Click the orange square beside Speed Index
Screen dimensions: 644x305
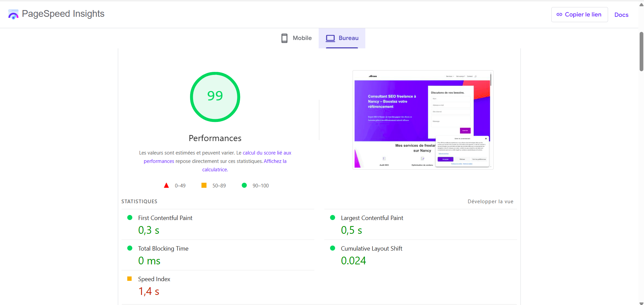(130, 278)
